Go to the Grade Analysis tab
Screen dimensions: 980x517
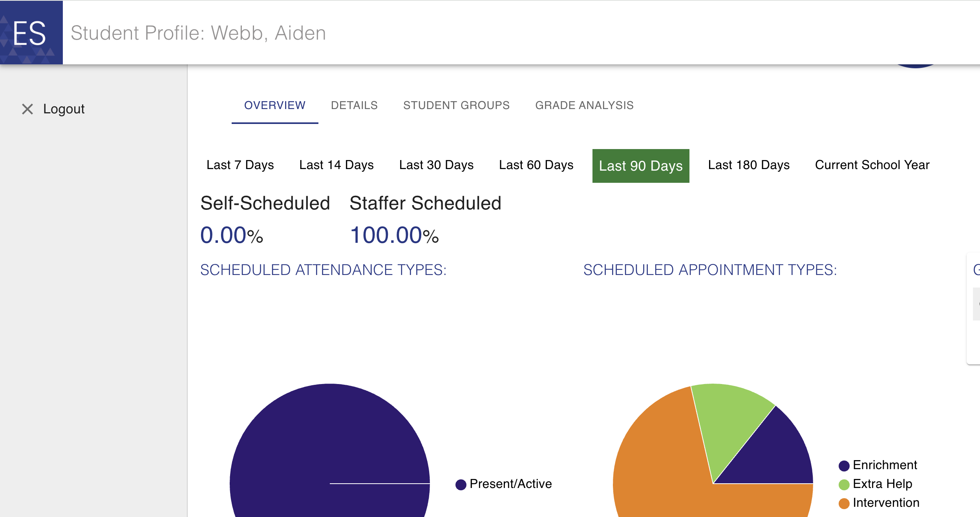[584, 105]
